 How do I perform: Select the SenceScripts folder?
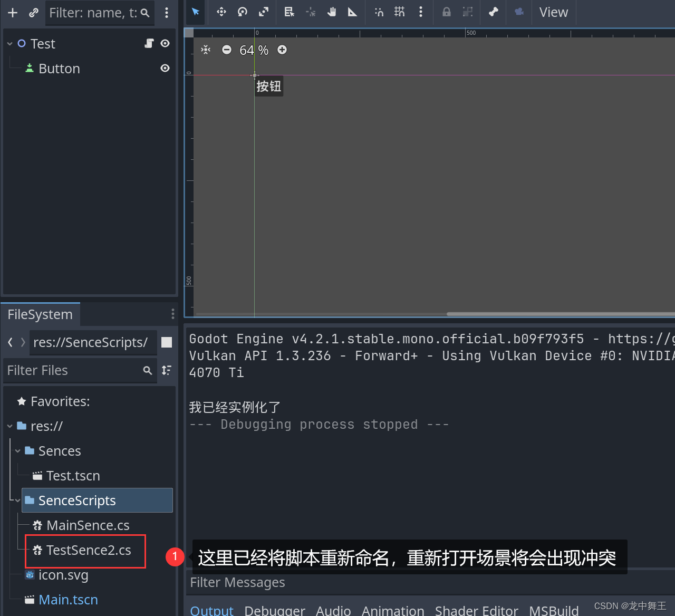pyautogui.click(x=97, y=500)
